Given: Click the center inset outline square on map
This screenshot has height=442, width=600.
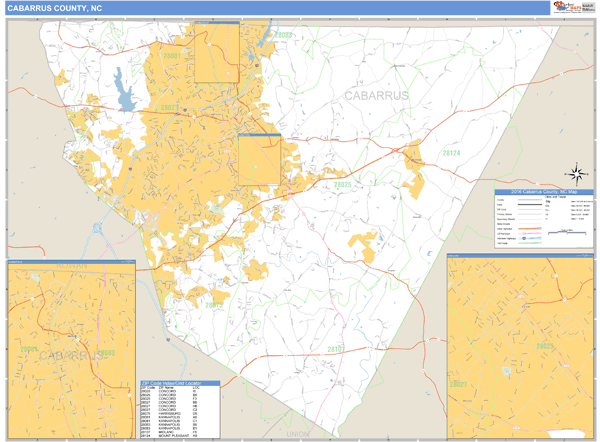Looking at the screenshot, I should click(259, 160).
